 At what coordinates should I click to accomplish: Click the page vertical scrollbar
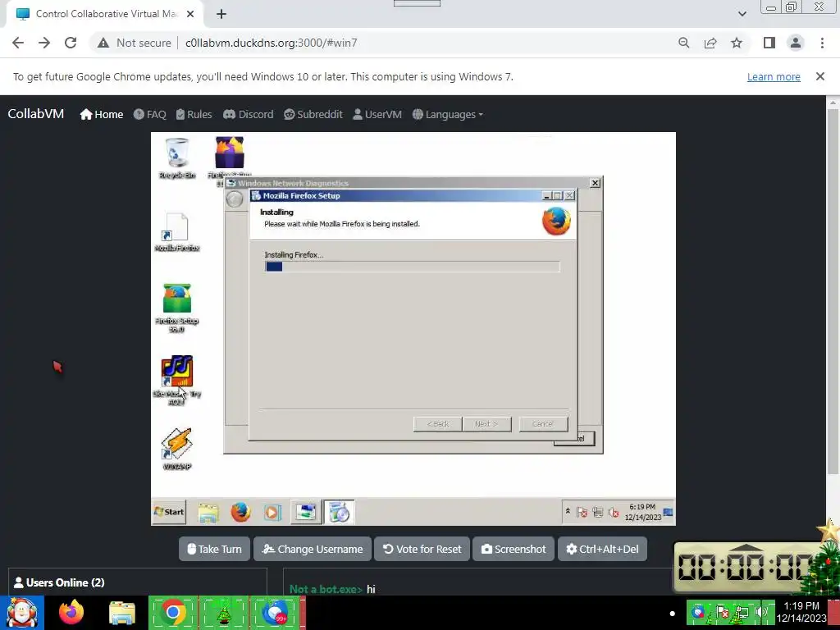[x=833, y=290]
